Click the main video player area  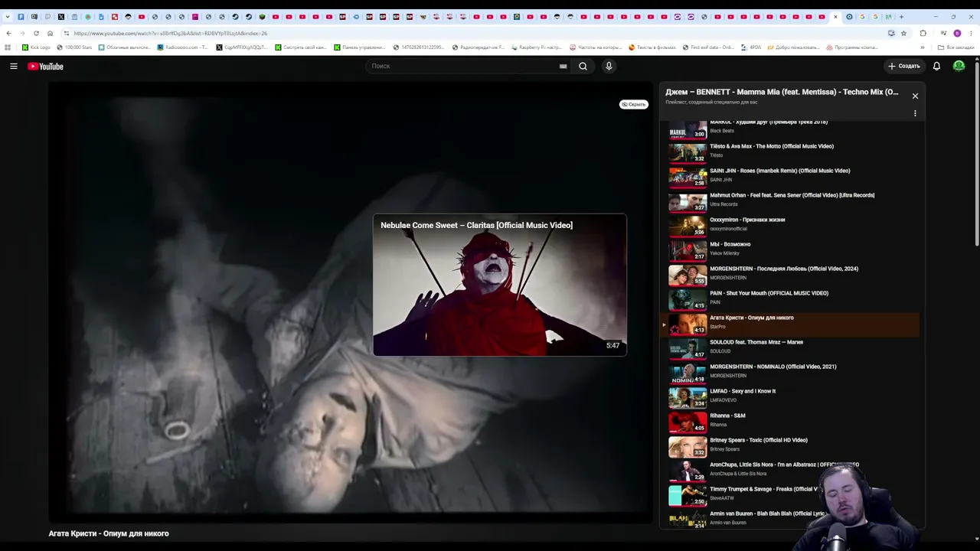[x=351, y=302]
